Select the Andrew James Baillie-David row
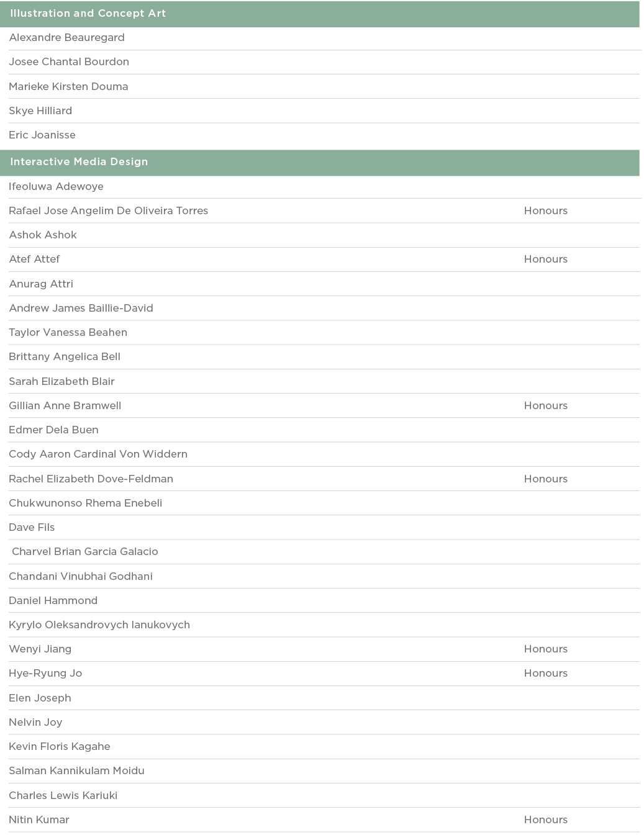Viewport: 644px width, 835px height. (x=81, y=309)
